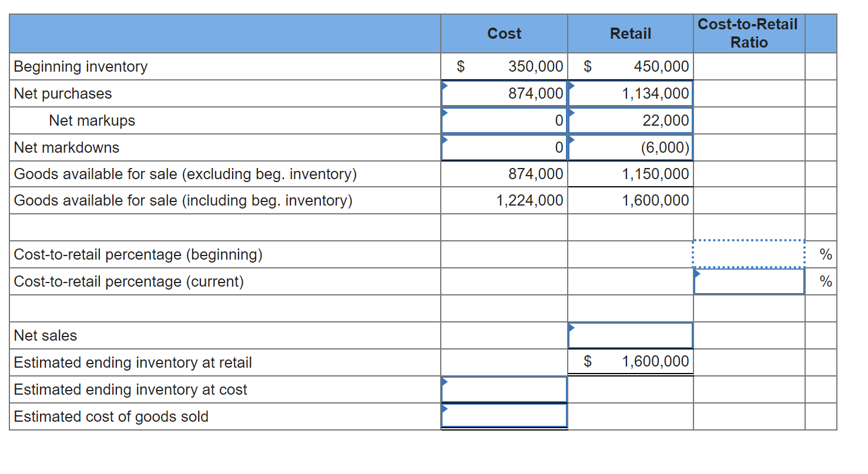
Task: Click the "Net markdowns" row label
Action: point(66,147)
